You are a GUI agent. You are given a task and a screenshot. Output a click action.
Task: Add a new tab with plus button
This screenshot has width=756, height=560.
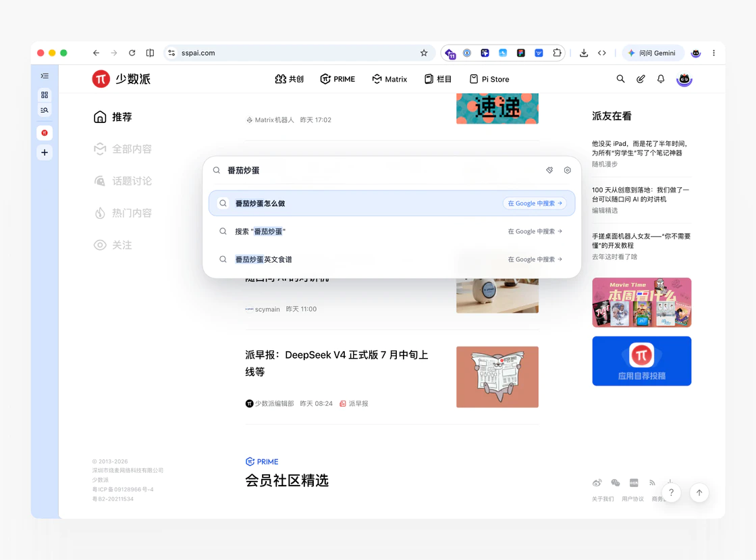(45, 153)
